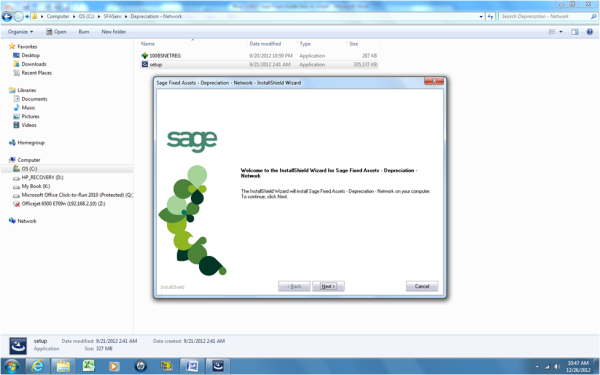Click the taskbar clock showing 10:47 AM
The width and height of the screenshot is (600, 375).
(578, 366)
